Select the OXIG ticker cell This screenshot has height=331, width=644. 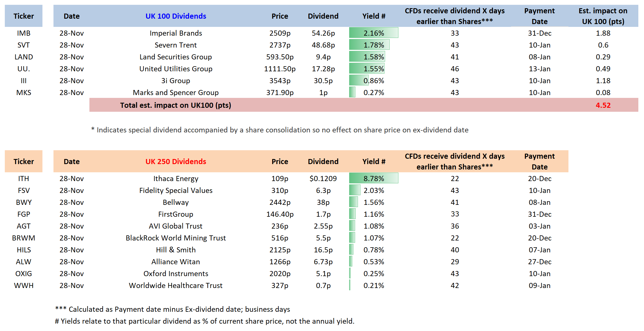point(23,274)
